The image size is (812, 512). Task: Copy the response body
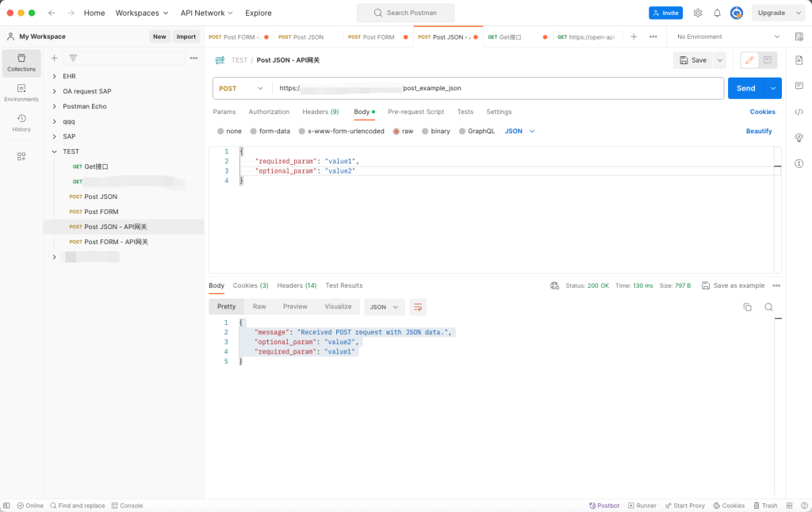point(747,307)
